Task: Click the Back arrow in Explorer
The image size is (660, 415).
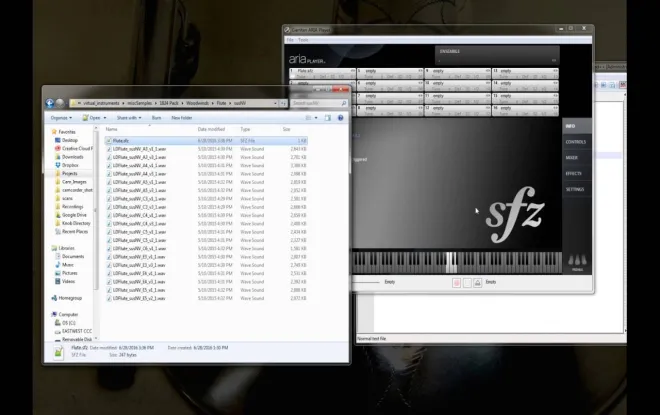Action: coord(50,103)
